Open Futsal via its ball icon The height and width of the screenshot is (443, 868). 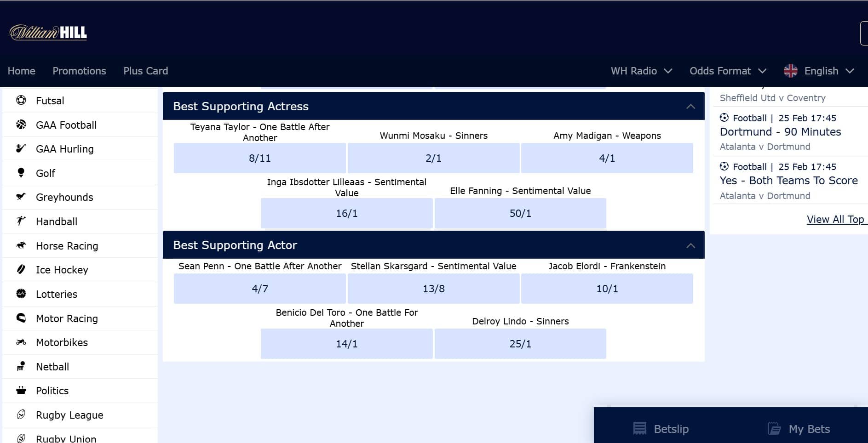[21, 100]
